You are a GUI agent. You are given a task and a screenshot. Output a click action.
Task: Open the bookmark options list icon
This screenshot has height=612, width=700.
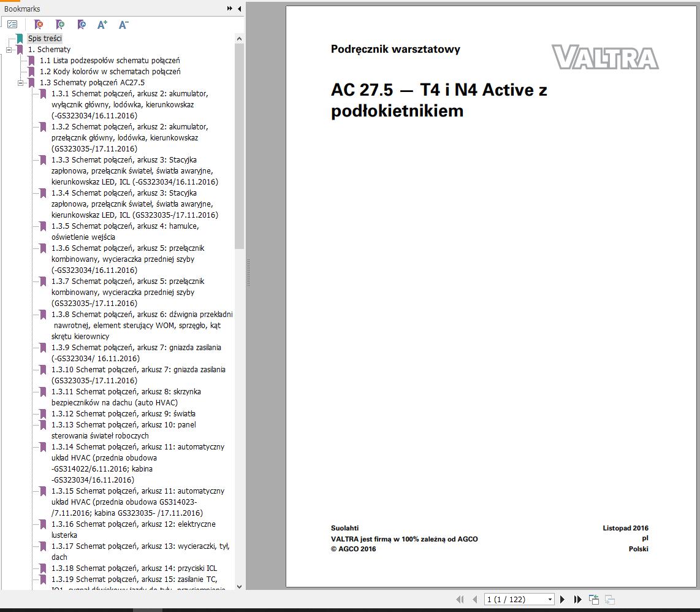[12, 25]
